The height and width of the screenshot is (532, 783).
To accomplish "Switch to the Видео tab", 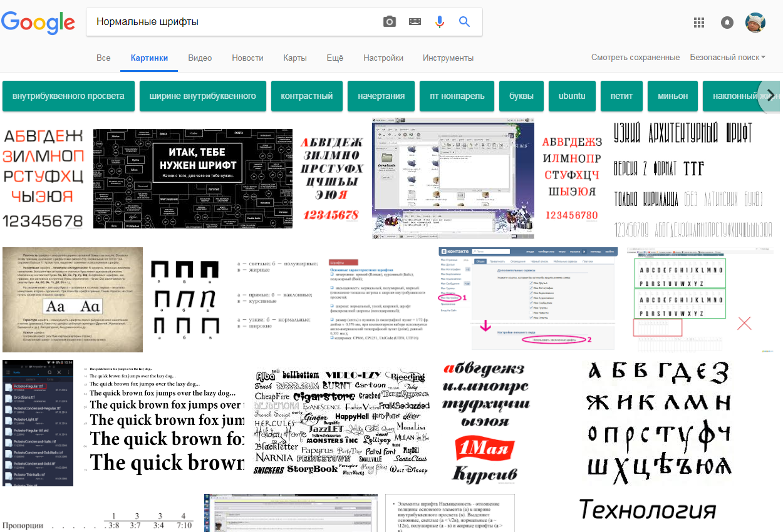I will (199, 57).
